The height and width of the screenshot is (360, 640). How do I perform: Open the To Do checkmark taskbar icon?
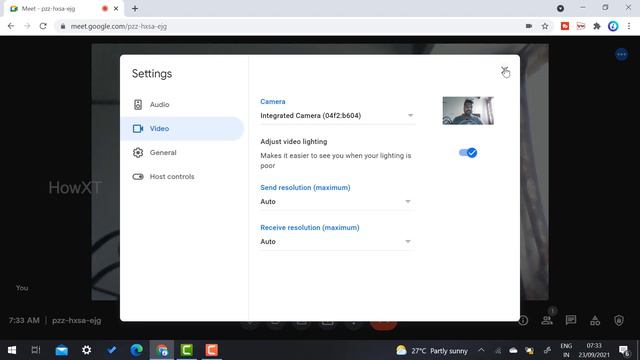coord(112,350)
